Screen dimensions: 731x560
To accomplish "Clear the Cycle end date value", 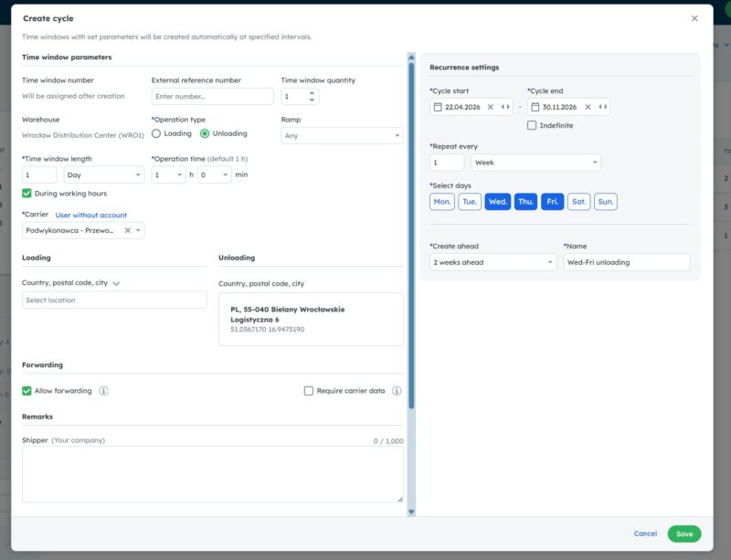I will coord(588,107).
